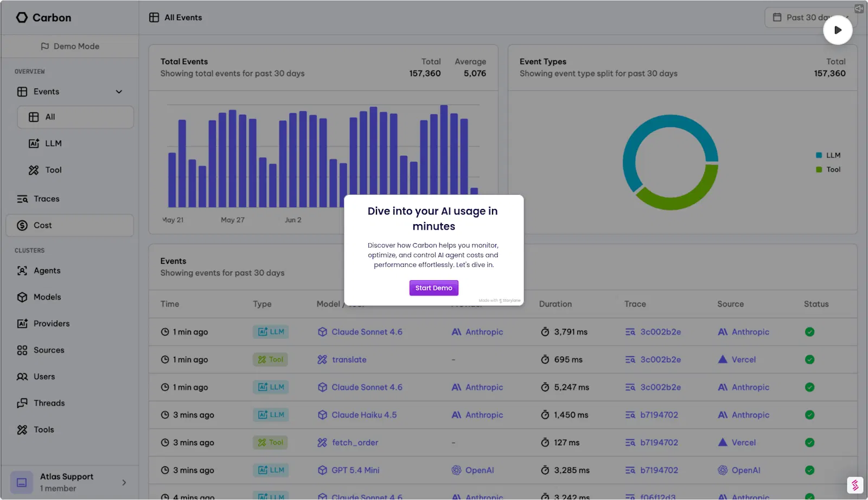Click the clock icon in translate row
This screenshot has width=868, height=500.
[165, 359]
